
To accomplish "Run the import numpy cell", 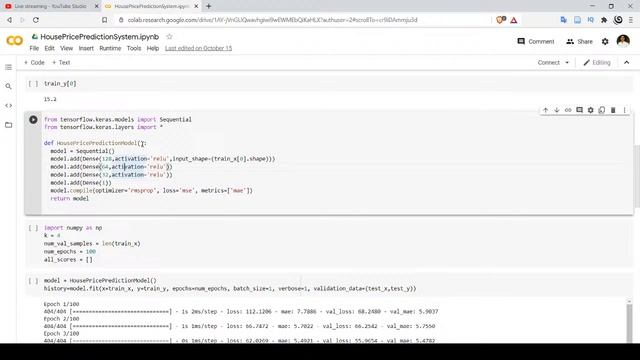I will click(33, 228).
